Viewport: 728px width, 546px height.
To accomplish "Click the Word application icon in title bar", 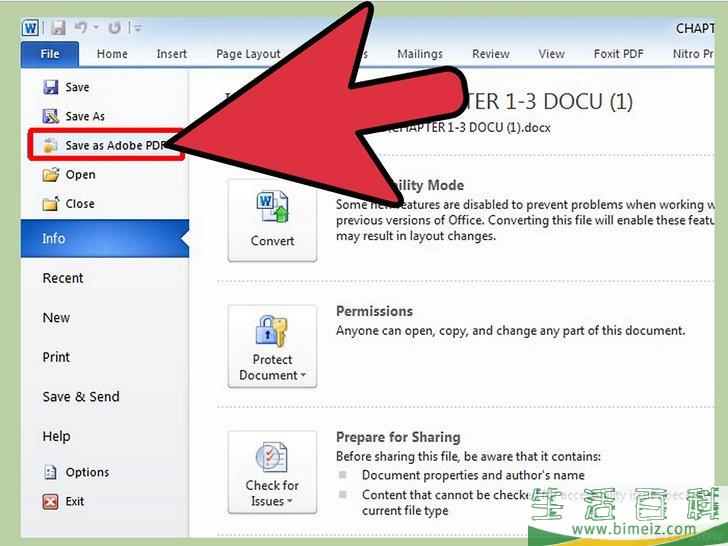I will click(x=30, y=28).
